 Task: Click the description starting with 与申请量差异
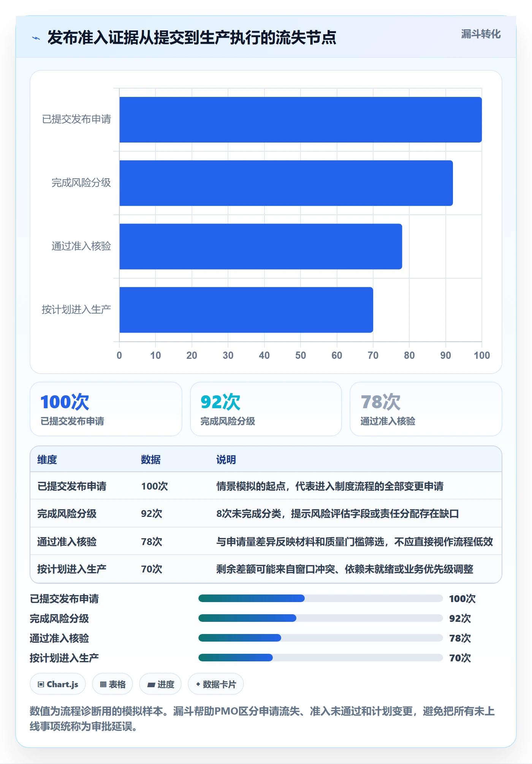click(x=355, y=541)
